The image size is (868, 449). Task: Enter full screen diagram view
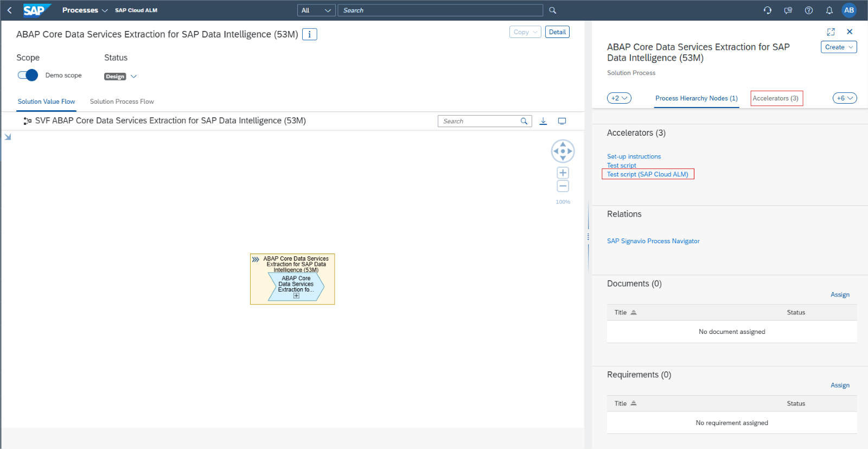tap(562, 121)
